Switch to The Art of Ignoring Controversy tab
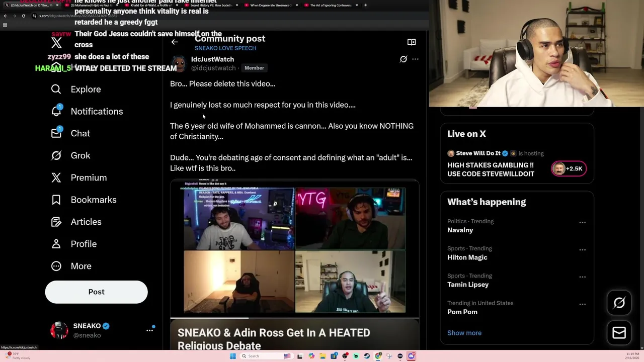 click(330, 5)
